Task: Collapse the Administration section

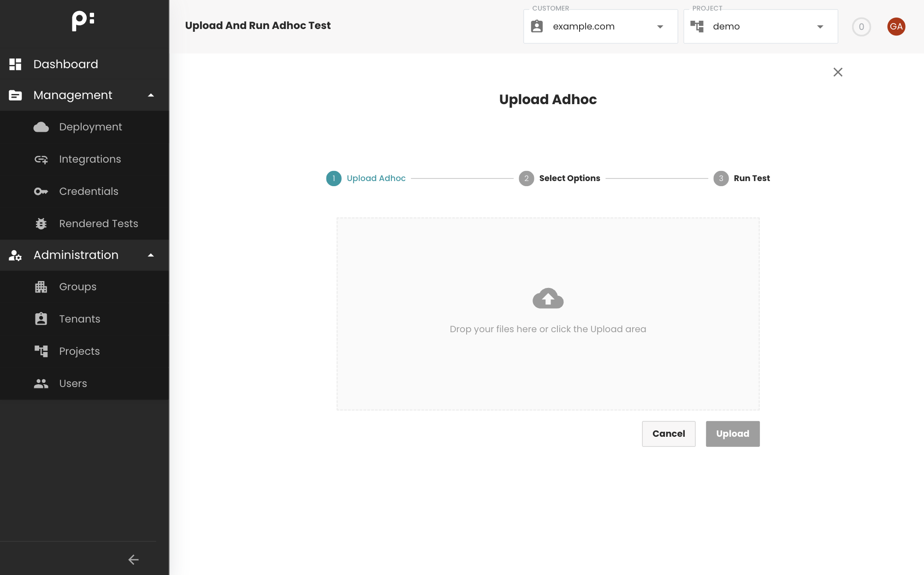Action: click(x=151, y=255)
